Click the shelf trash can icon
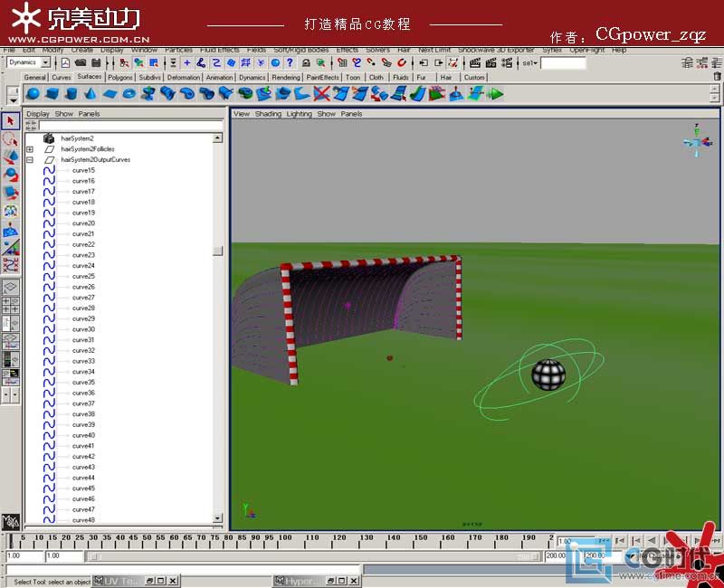Screen dimensions: 724x588 tap(717, 77)
